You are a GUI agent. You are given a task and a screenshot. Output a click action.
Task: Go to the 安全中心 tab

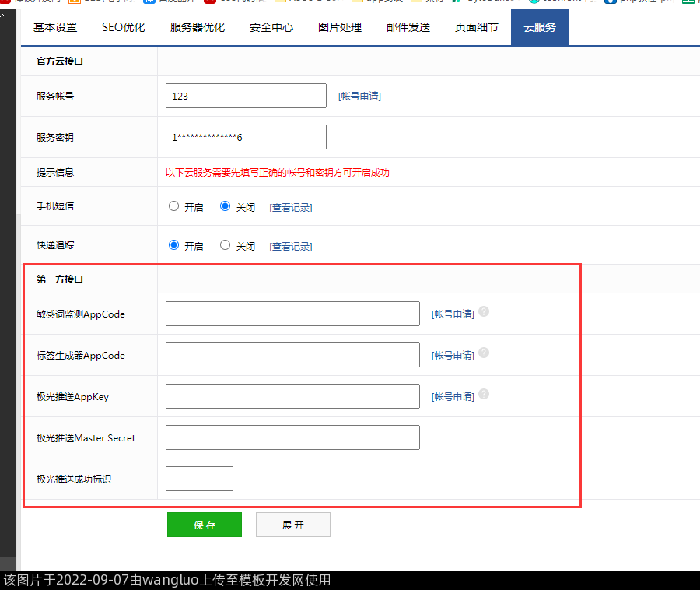[271, 28]
